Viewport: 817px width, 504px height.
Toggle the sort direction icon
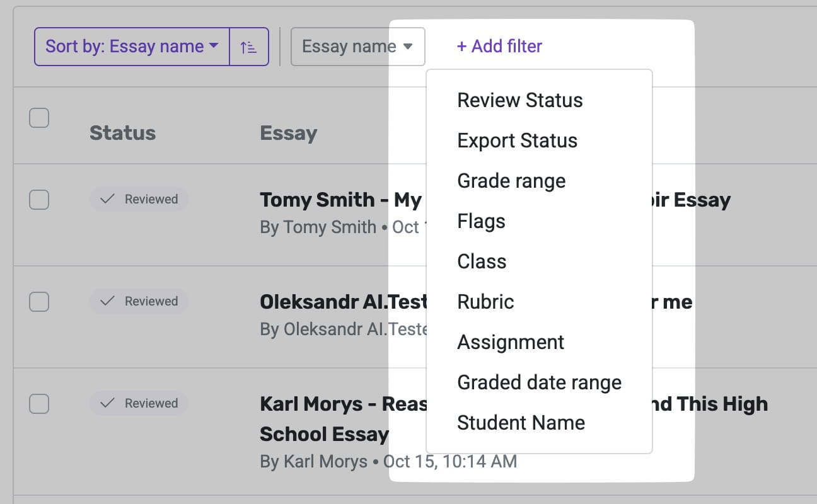(x=249, y=47)
